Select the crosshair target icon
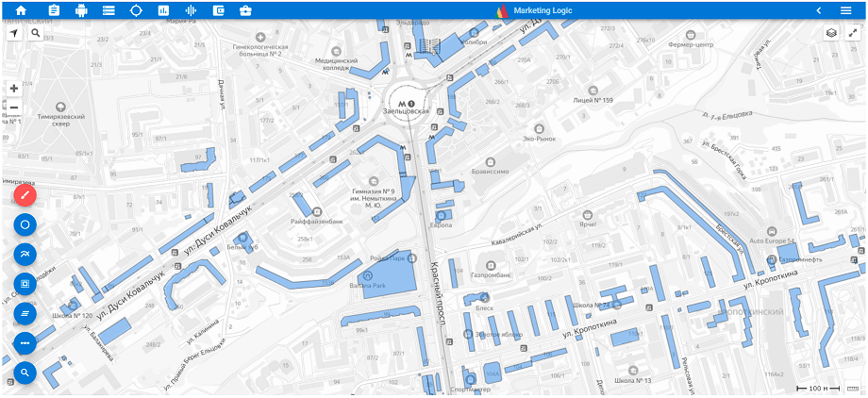The image size is (868, 398). [136, 10]
